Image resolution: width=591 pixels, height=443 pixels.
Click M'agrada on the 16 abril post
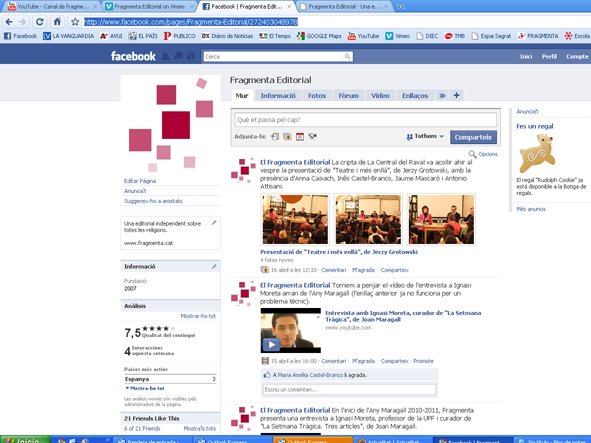pos(363,270)
